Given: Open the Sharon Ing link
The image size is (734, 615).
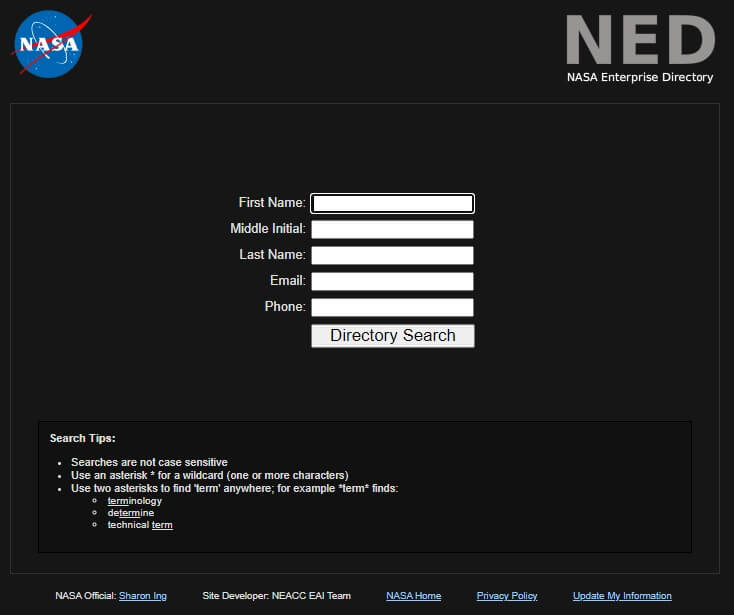Looking at the screenshot, I should point(142,596).
